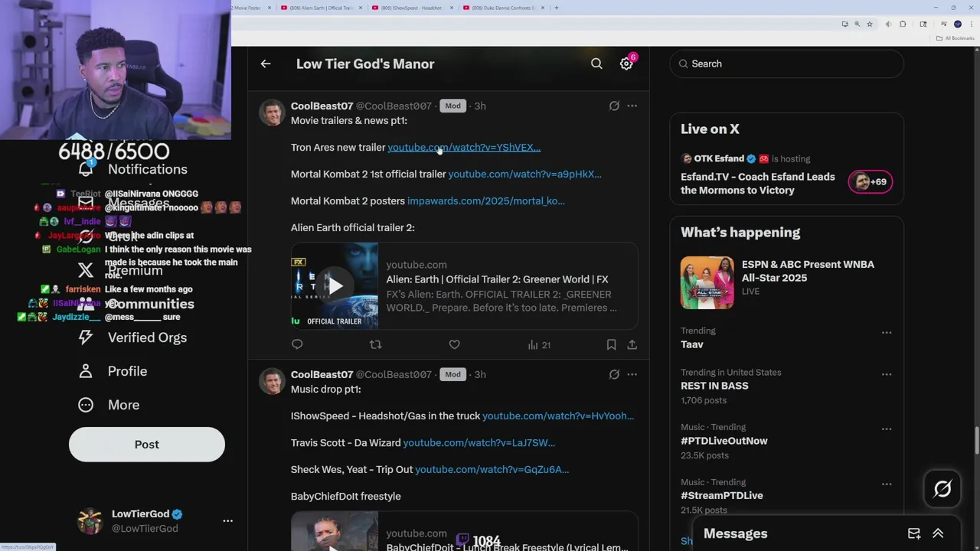This screenshot has width=980, height=551.
Task: Click the page vertical scrollbar
Action: coord(976,440)
